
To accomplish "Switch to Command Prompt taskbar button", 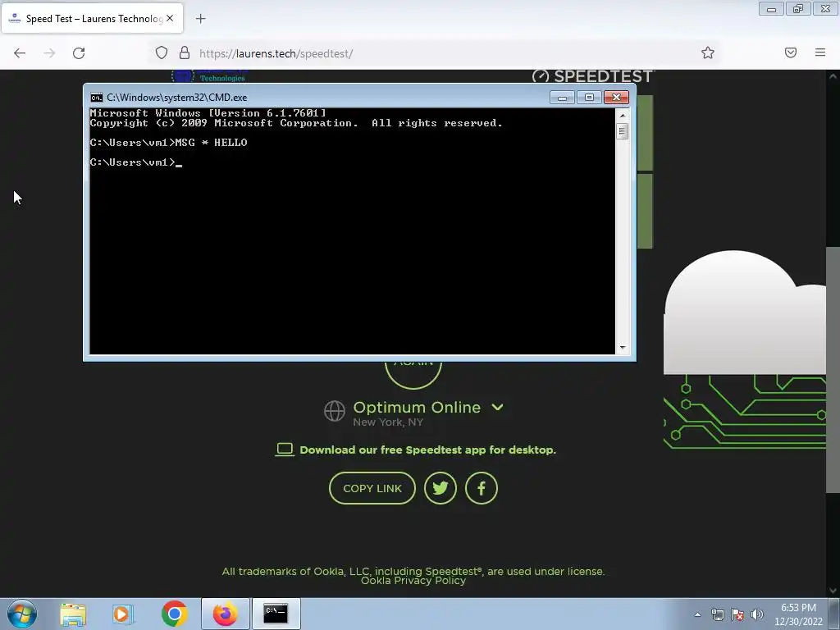I will coord(276,614).
